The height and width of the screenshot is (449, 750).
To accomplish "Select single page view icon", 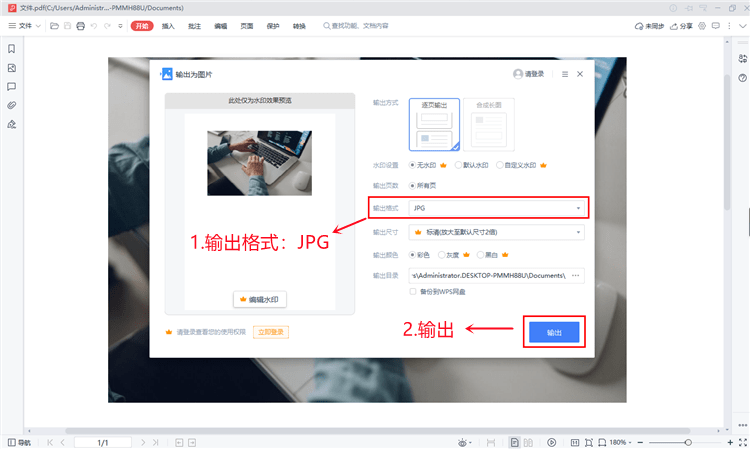I will coord(514,443).
